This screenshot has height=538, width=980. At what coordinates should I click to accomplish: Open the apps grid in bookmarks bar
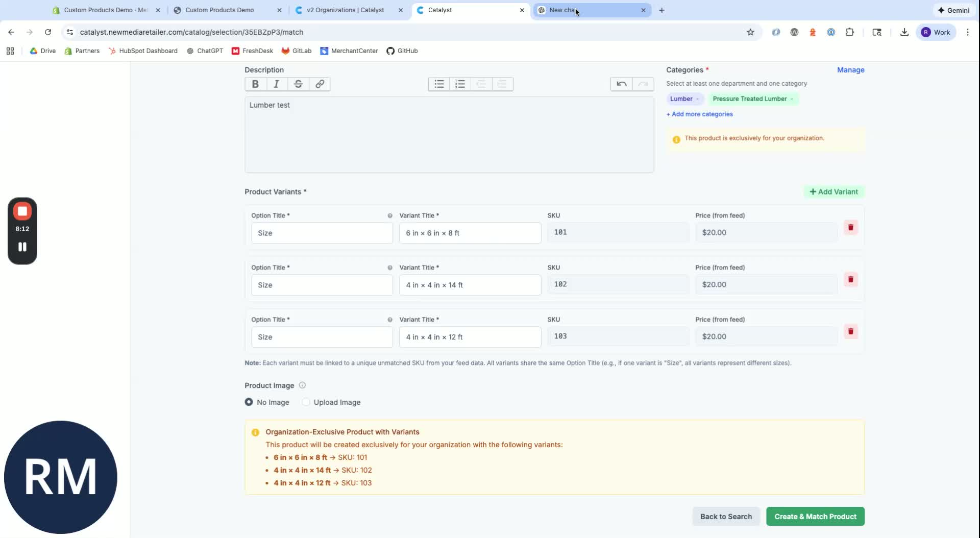point(10,51)
